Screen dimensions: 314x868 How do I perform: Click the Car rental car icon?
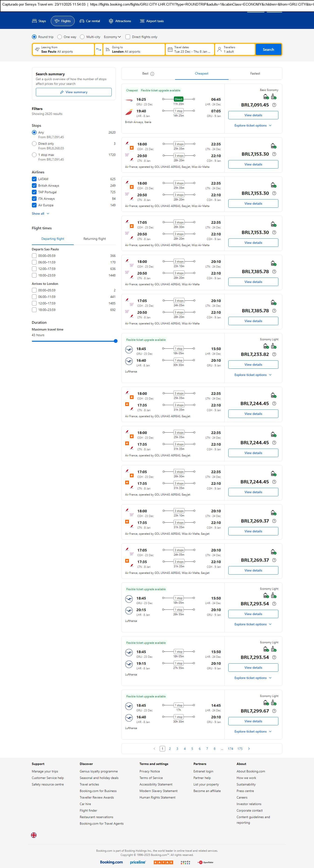click(82, 21)
